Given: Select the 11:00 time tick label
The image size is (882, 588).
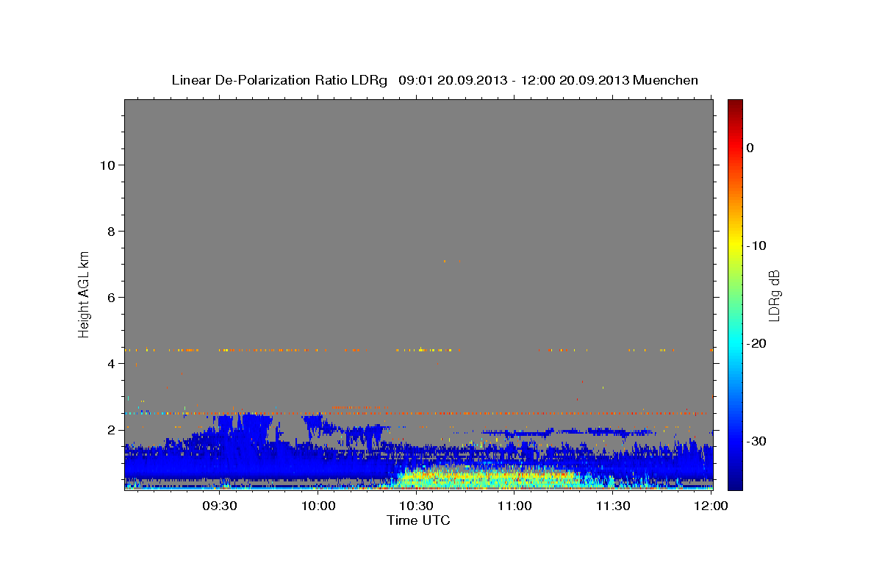Looking at the screenshot, I should (515, 506).
